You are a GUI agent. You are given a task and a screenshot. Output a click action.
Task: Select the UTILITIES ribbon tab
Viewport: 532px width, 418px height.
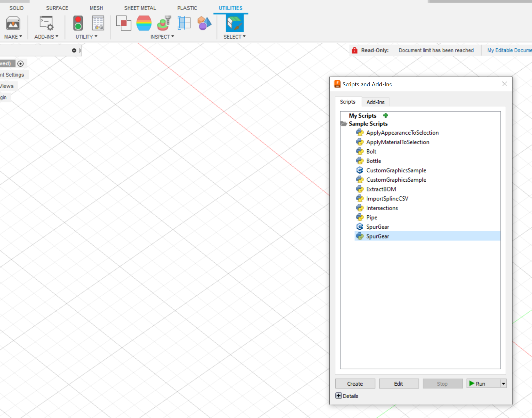pyautogui.click(x=231, y=8)
